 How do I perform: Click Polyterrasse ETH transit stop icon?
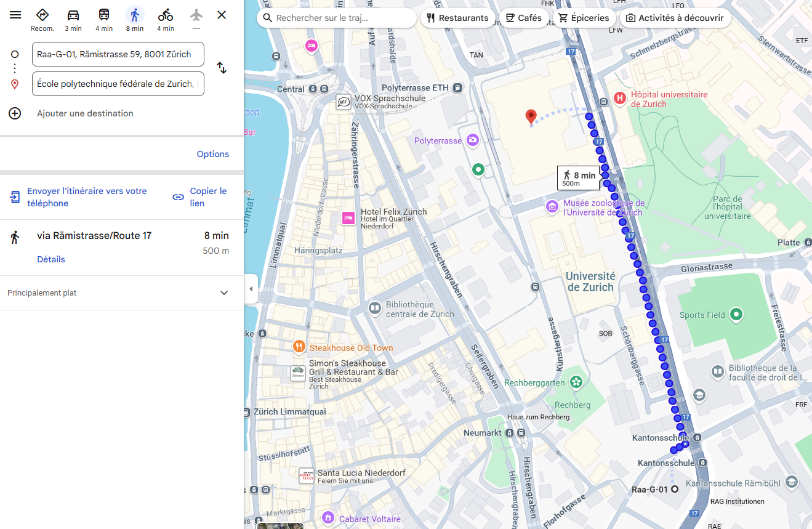click(x=457, y=87)
